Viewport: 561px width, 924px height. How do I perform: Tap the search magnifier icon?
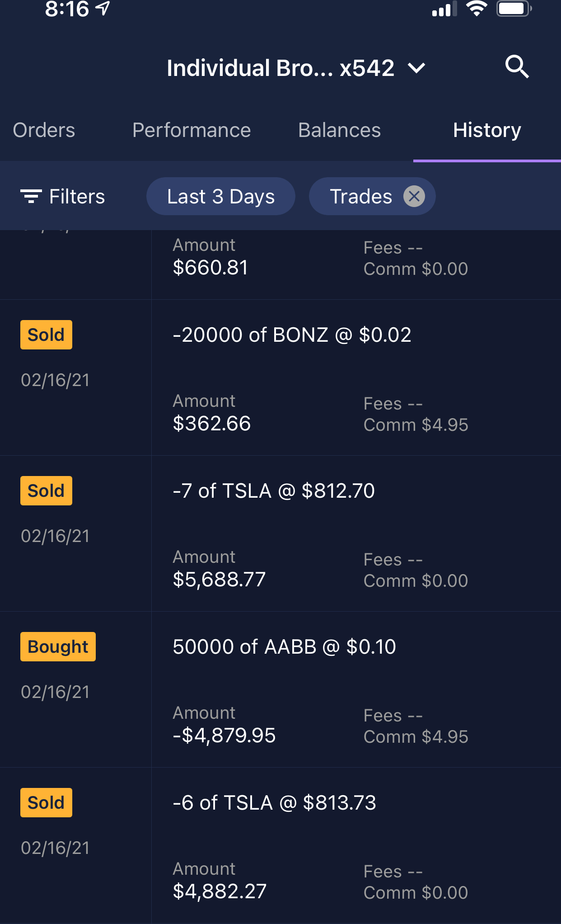(x=517, y=67)
